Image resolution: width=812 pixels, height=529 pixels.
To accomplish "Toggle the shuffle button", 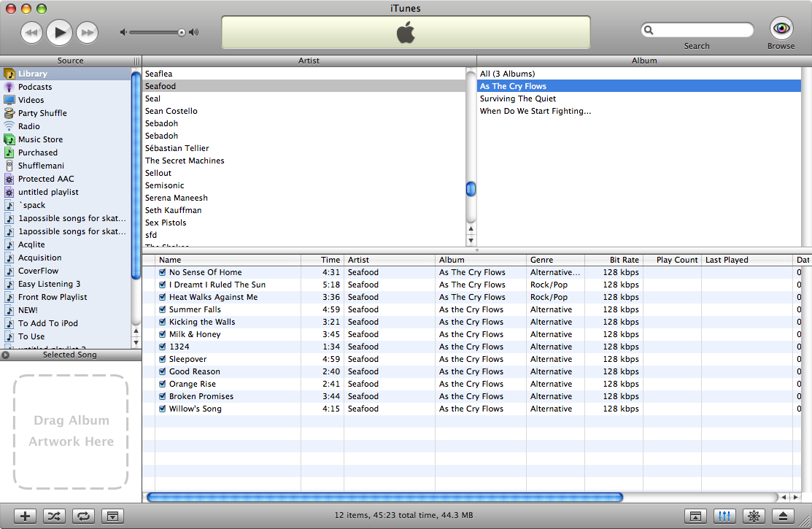I will 54,516.
